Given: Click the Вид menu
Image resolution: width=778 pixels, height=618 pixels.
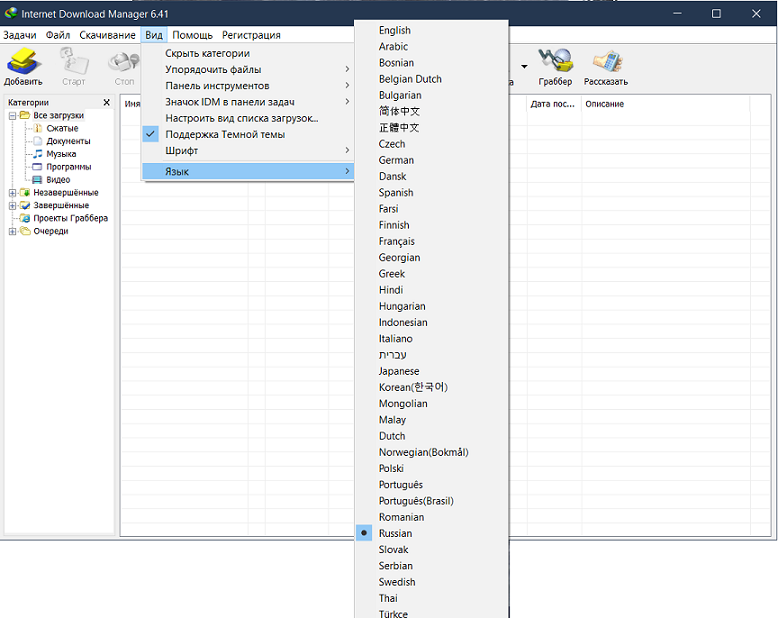Looking at the screenshot, I should (x=154, y=35).
